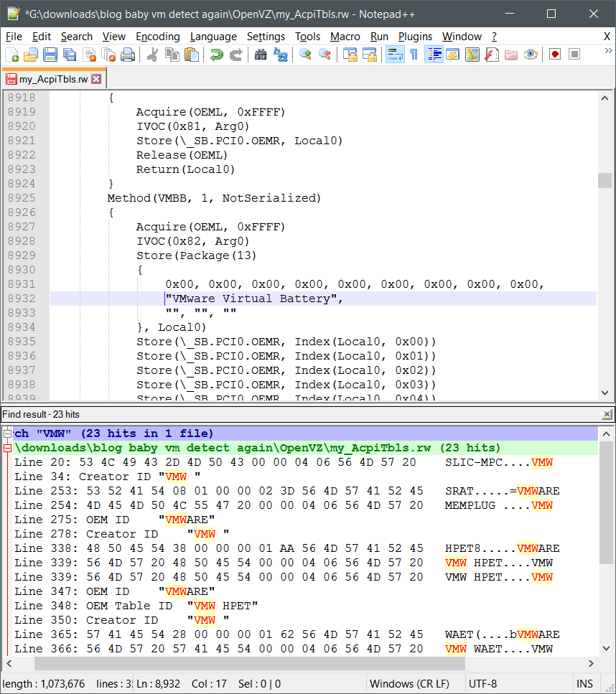Click the editor scrollbar down arrow
The image size is (616, 694).
click(x=605, y=393)
